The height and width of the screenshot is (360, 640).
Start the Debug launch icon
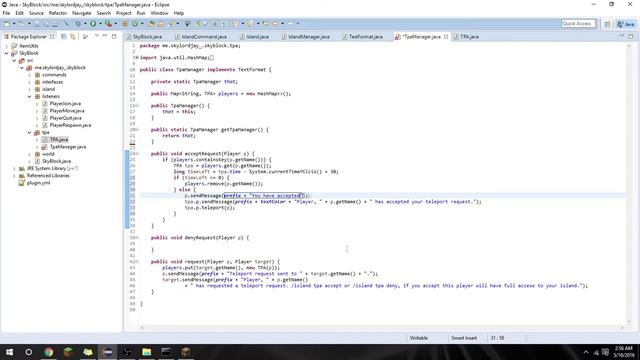pos(78,24)
